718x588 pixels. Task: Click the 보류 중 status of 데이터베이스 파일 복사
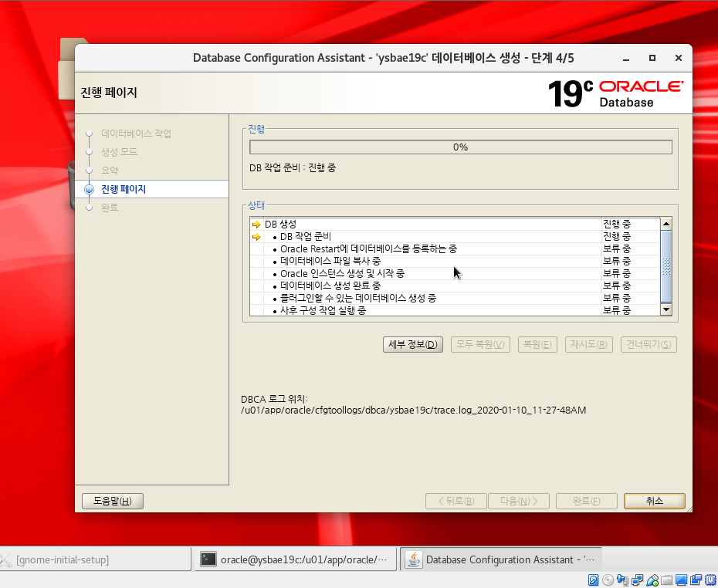(616, 262)
